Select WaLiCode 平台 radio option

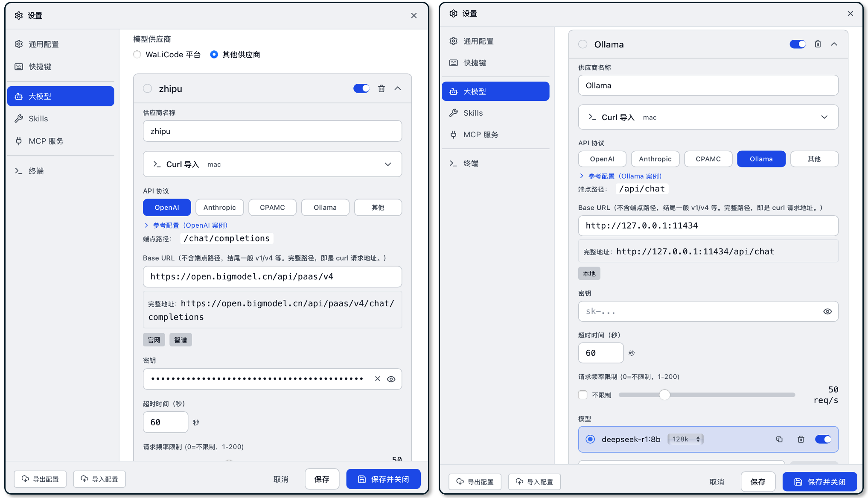pos(137,54)
